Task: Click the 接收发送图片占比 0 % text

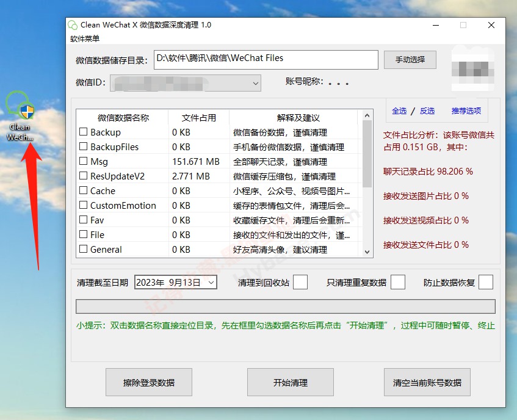Action: pos(425,196)
